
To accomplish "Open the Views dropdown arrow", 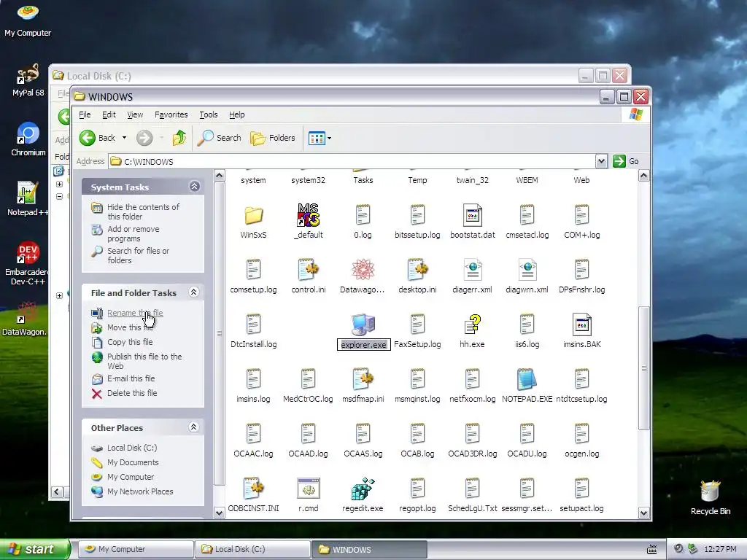I will [x=329, y=138].
